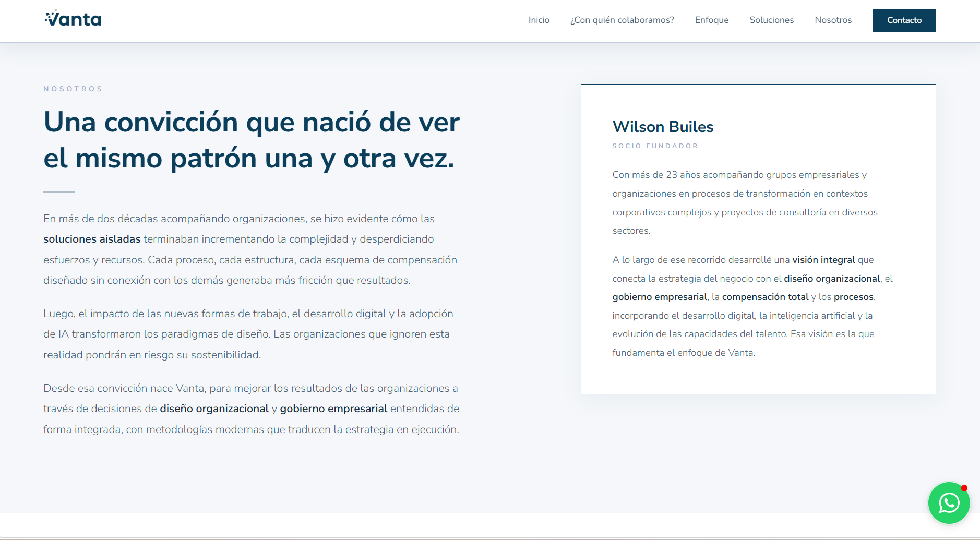Click 'compensación total' in the founder card
Screen dimensions: 980x540
click(764, 297)
